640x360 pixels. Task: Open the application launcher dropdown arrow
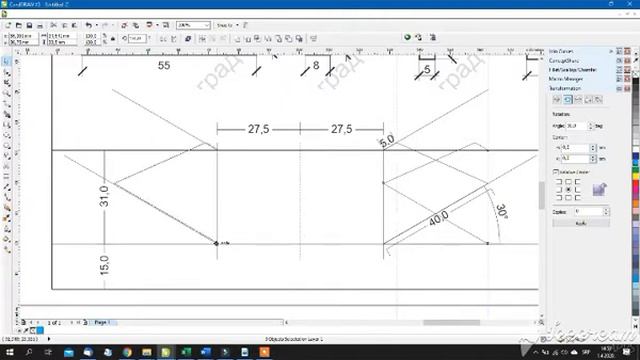coord(157,25)
